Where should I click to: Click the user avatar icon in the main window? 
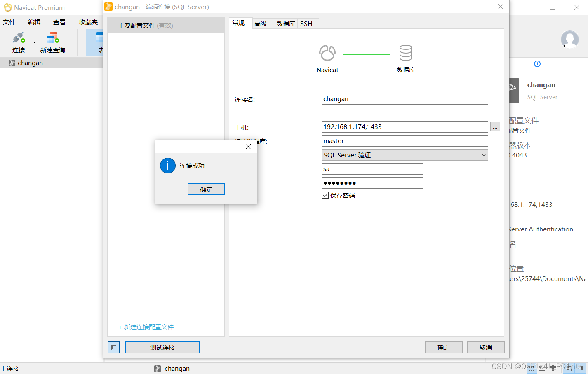click(570, 39)
